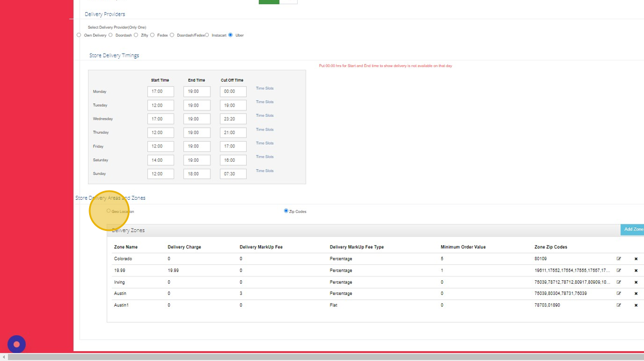644x361 pixels.
Task: Select Uber delivery provider
Action: click(x=231, y=35)
